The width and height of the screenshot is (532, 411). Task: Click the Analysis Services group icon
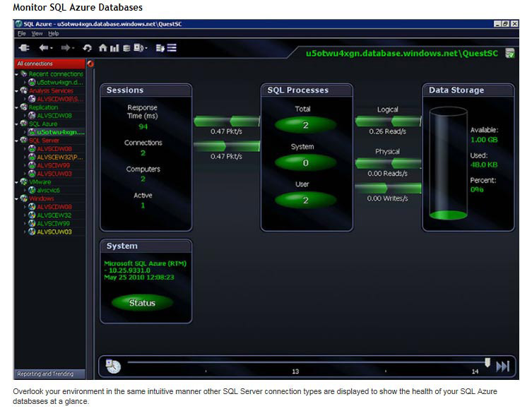click(x=24, y=90)
